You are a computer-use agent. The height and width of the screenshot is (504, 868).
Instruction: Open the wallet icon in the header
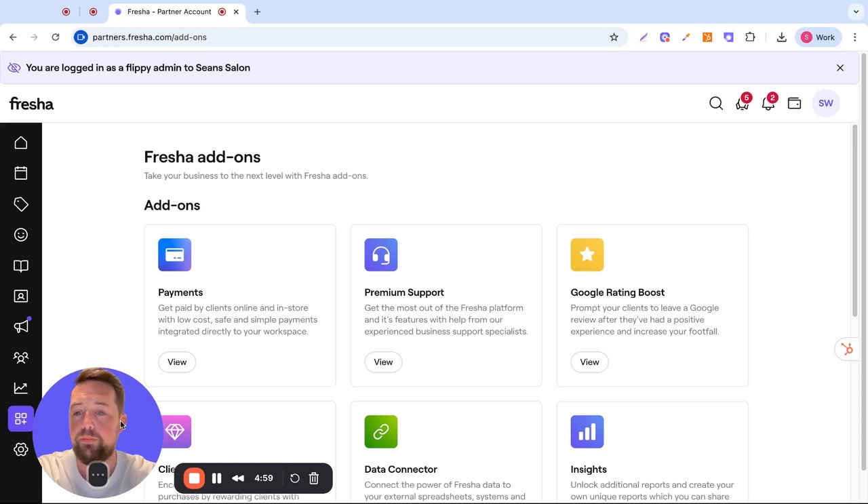[x=795, y=103]
